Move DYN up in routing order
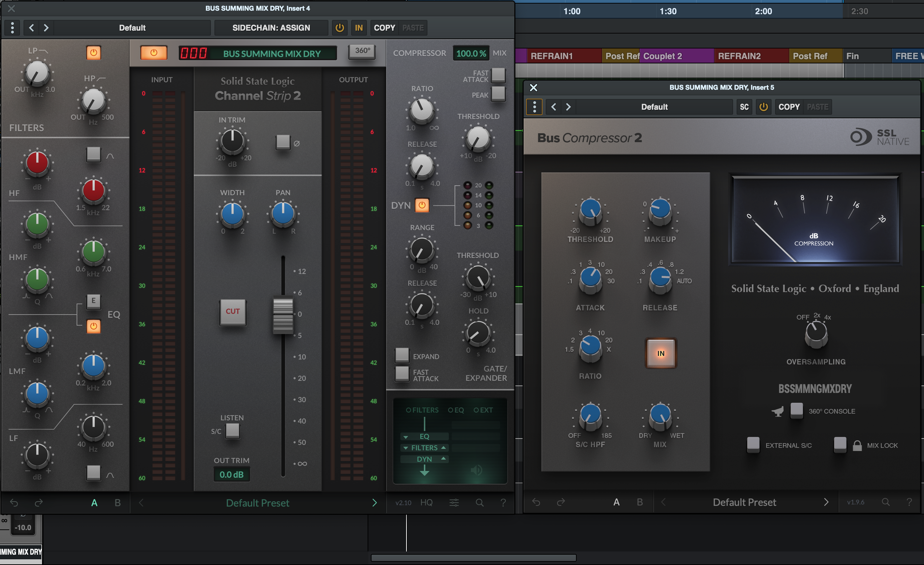Screen dimensions: 924x565 [x=443, y=458]
